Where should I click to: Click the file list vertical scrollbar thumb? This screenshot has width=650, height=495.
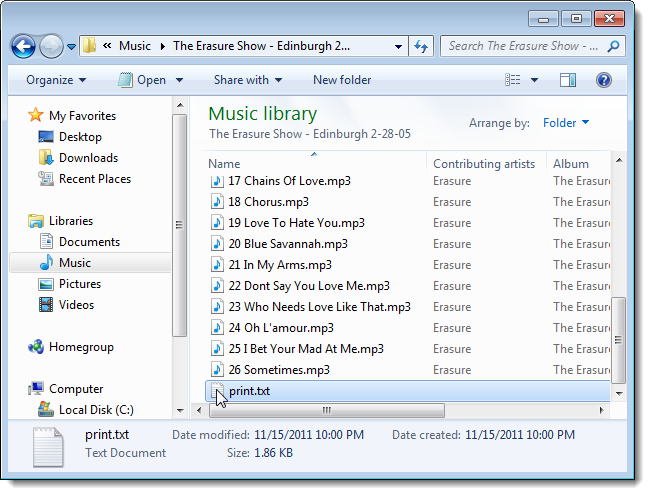[618, 340]
